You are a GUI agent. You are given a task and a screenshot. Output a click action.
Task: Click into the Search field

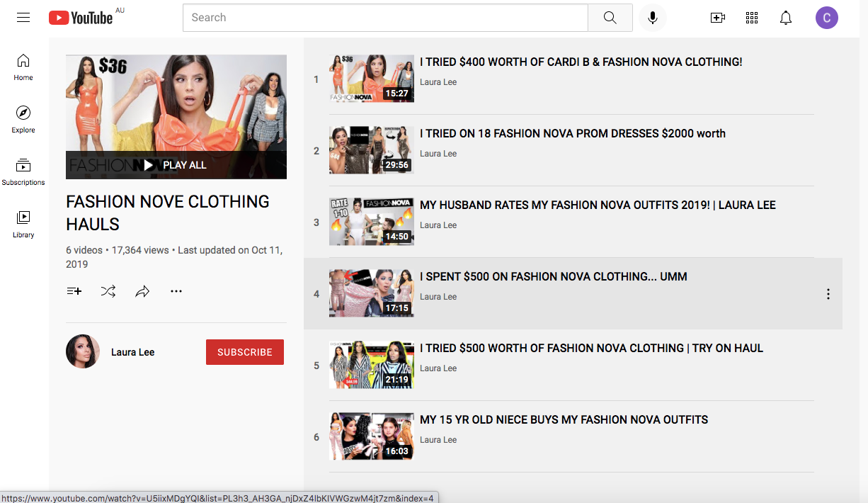tap(385, 18)
